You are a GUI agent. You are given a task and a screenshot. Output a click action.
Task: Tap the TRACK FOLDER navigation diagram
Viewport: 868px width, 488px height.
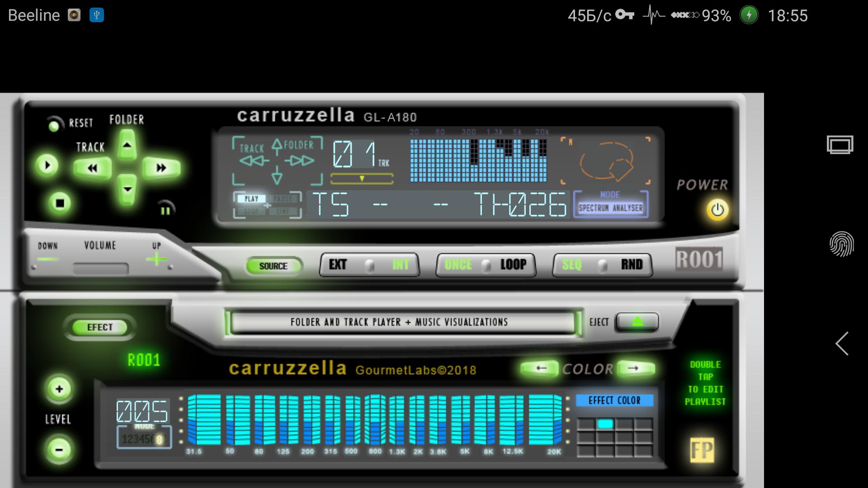click(277, 161)
